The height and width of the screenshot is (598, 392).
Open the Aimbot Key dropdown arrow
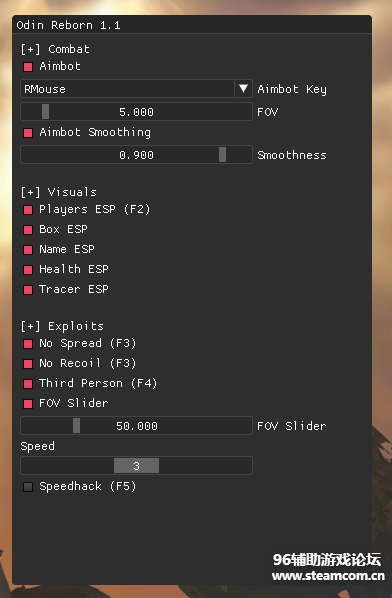243,89
